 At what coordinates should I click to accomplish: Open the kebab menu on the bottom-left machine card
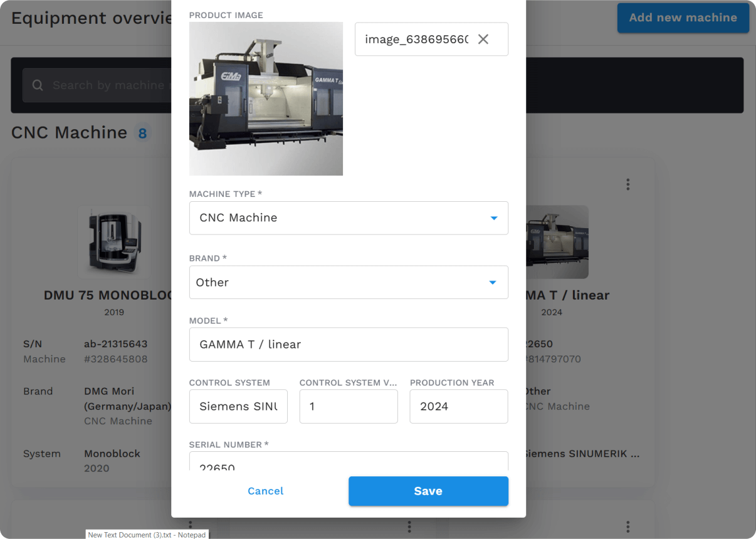point(190,527)
